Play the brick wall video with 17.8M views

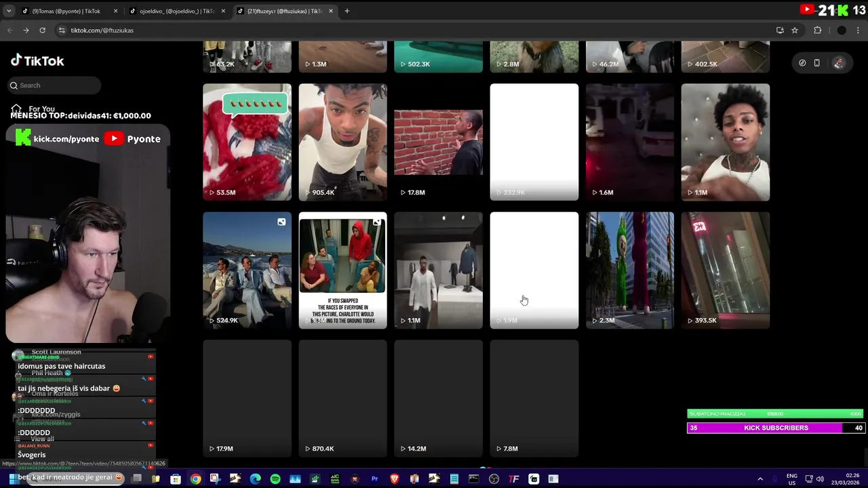438,142
